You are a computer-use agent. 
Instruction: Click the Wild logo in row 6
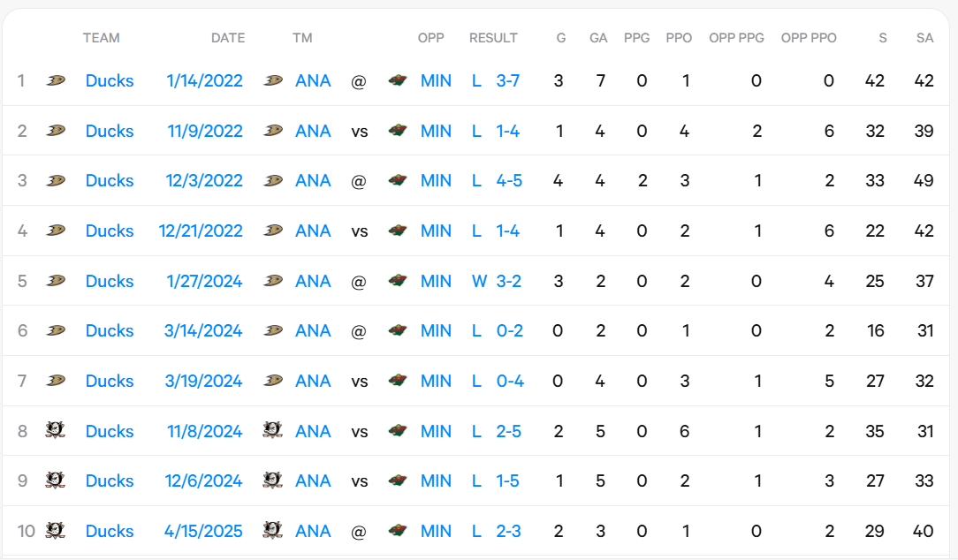[399, 330]
